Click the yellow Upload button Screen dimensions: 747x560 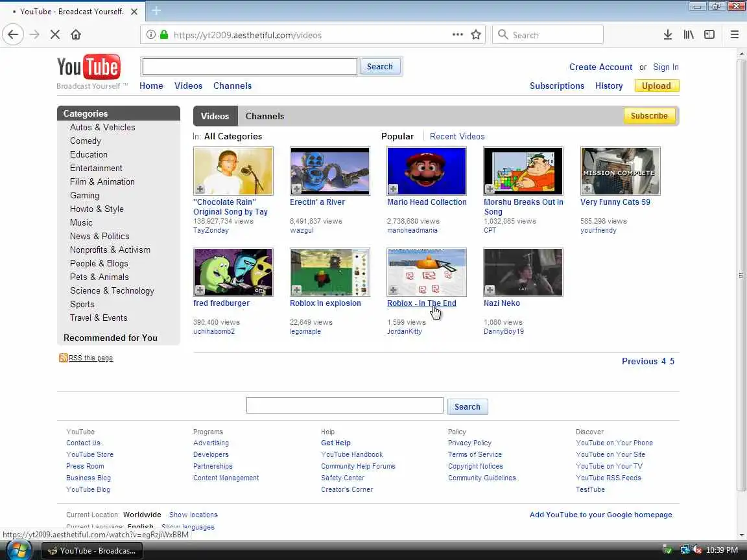click(656, 86)
